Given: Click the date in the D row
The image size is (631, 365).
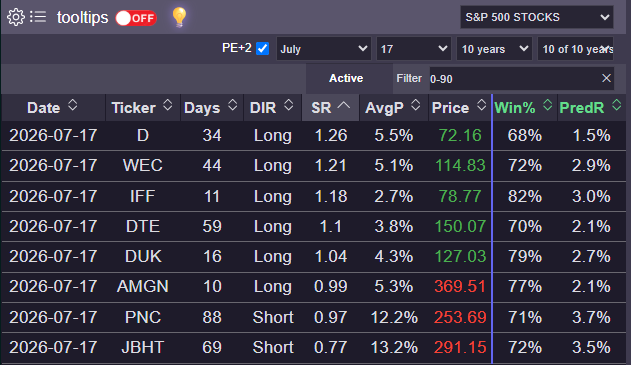Looking at the screenshot, I should coord(53,136).
